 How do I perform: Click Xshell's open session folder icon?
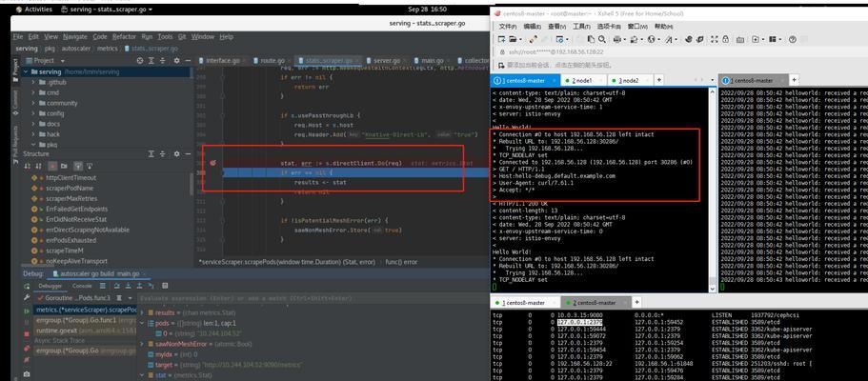[x=513, y=39]
